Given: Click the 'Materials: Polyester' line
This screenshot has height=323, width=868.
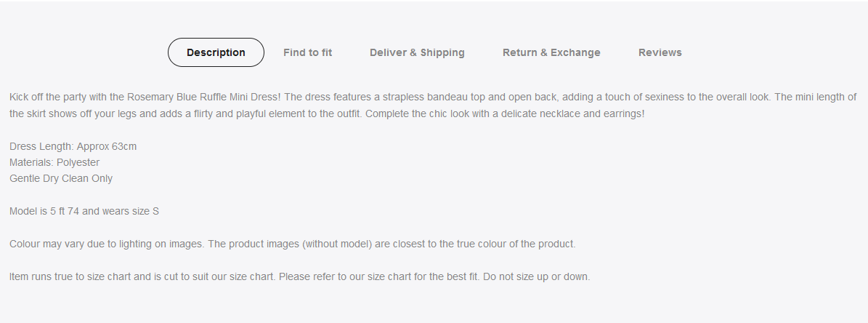Looking at the screenshot, I should [54, 162].
